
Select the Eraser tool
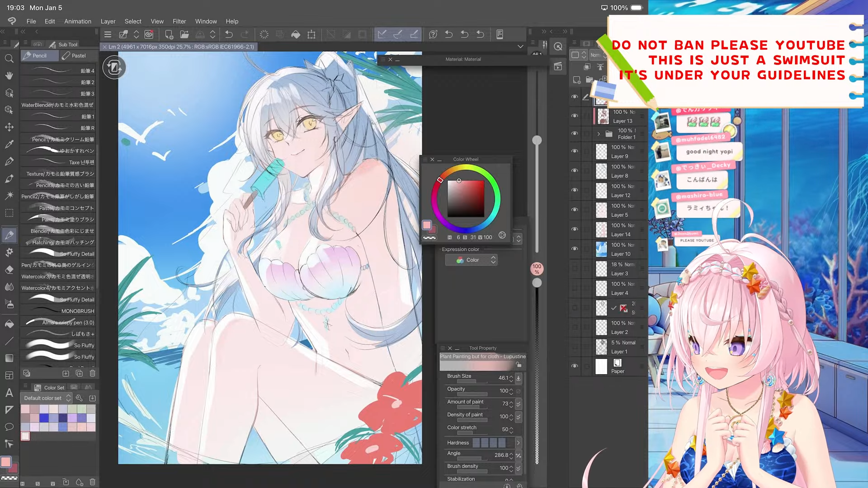[9, 270]
